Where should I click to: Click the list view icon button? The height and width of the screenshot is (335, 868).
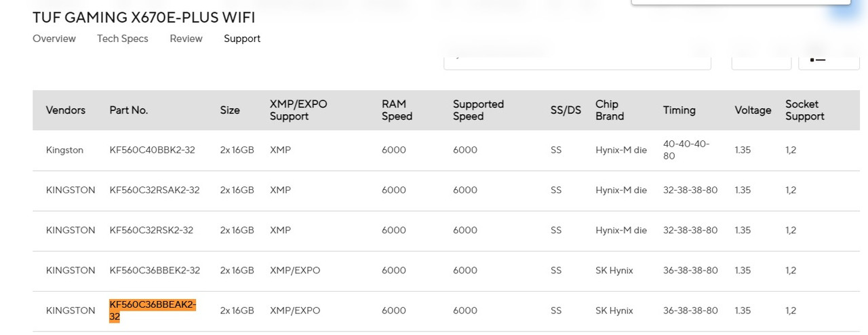click(x=829, y=59)
